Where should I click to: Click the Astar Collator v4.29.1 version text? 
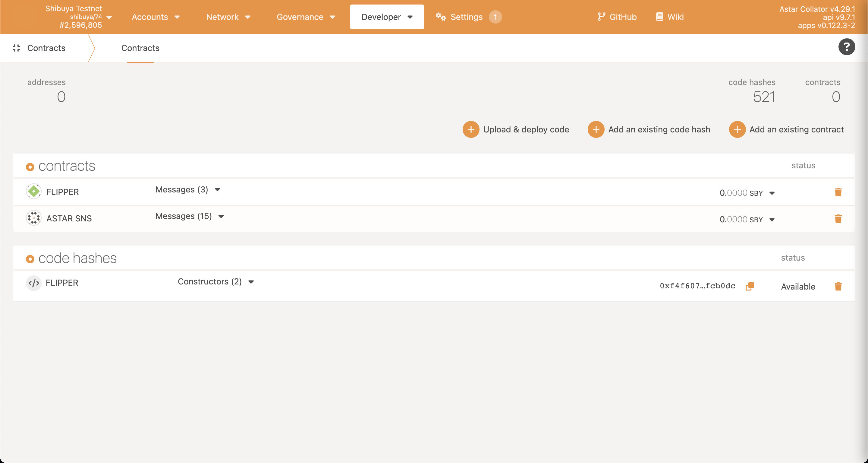tap(817, 9)
